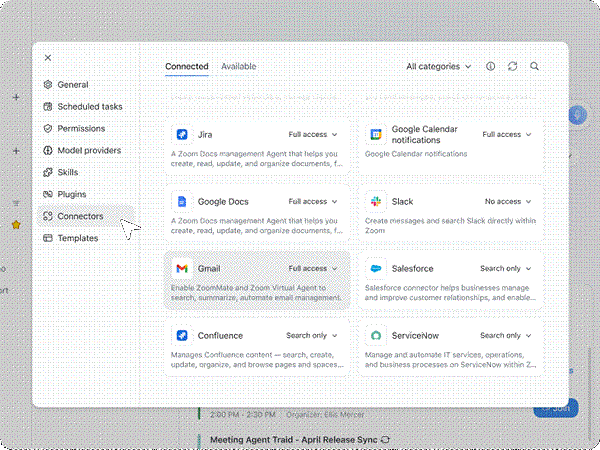
Task: Refresh the connectors list
Action: point(512,66)
